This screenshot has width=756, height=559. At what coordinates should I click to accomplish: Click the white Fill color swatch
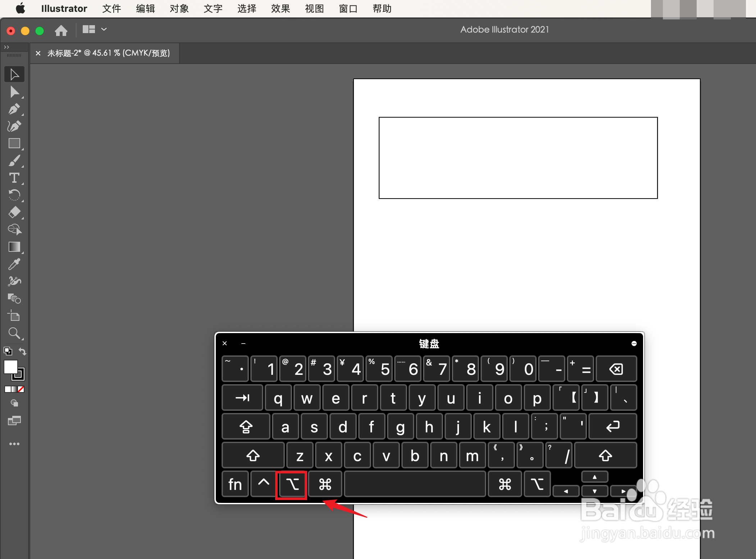pos(10,367)
